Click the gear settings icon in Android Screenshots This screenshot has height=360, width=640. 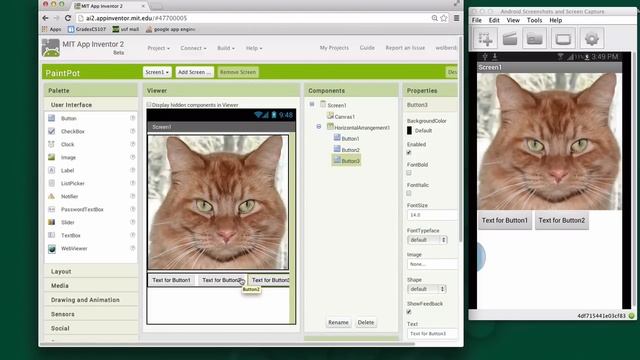click(x=591, y=39)
